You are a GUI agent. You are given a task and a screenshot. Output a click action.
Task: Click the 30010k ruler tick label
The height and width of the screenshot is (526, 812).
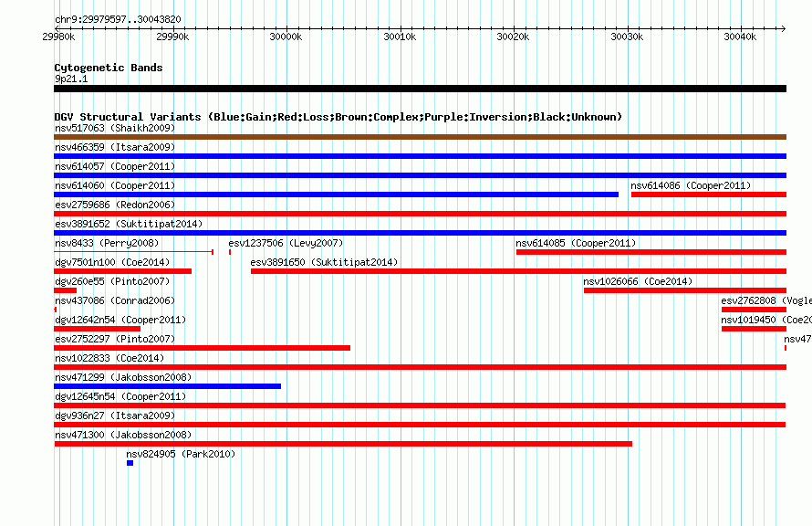click(400, 37)
